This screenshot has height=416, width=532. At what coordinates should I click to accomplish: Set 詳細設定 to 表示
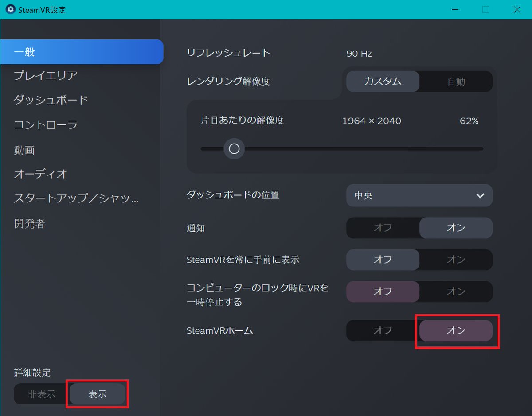[x=98, y=394]
